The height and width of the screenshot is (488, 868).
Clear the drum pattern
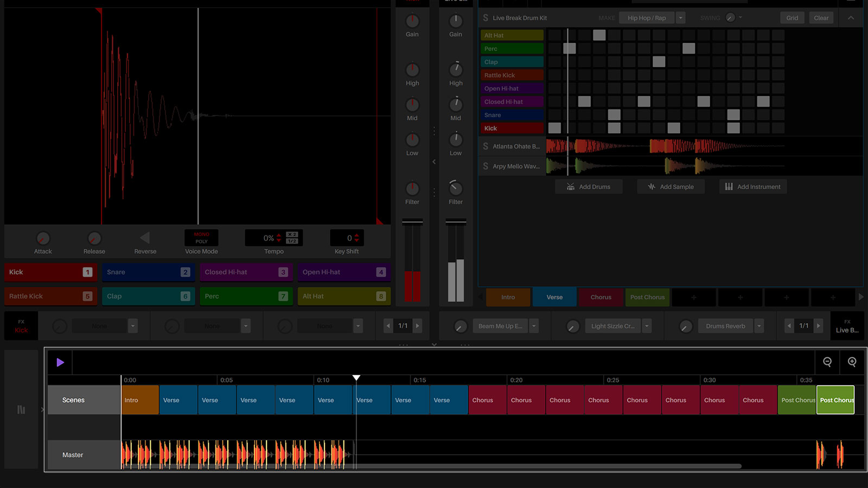coord(821,18)
